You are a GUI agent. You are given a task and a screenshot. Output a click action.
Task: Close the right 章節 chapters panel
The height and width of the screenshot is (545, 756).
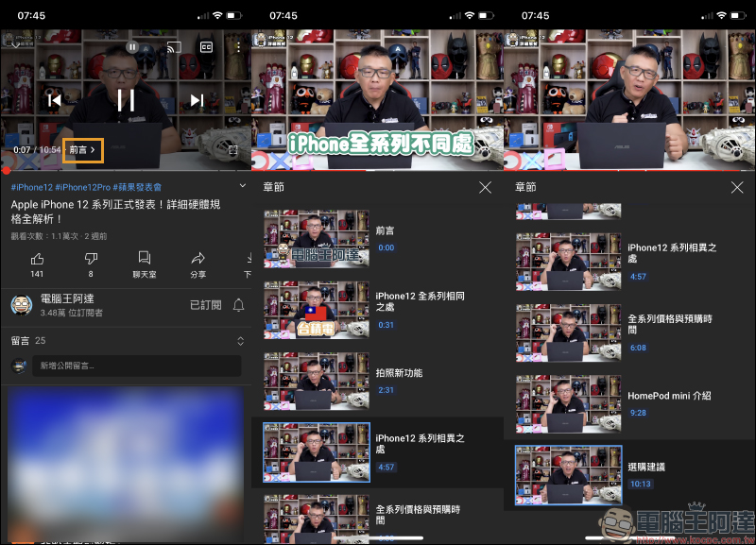pos(737,187)
